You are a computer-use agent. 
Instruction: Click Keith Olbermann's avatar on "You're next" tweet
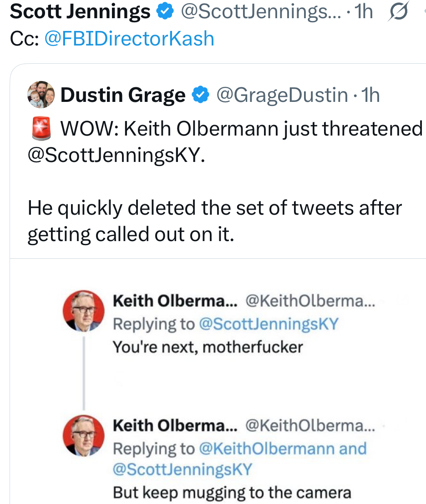[x=83, y=311]
